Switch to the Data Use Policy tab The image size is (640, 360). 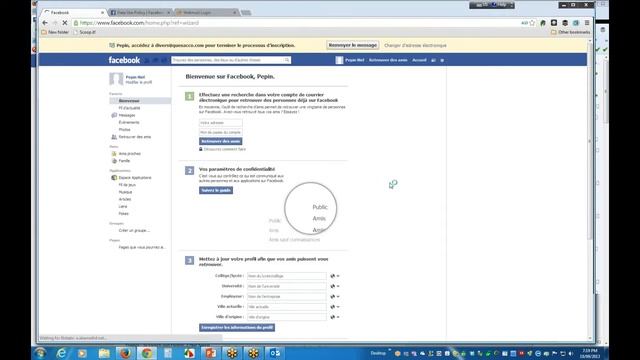pyautogui.click(x=140, y=13)
